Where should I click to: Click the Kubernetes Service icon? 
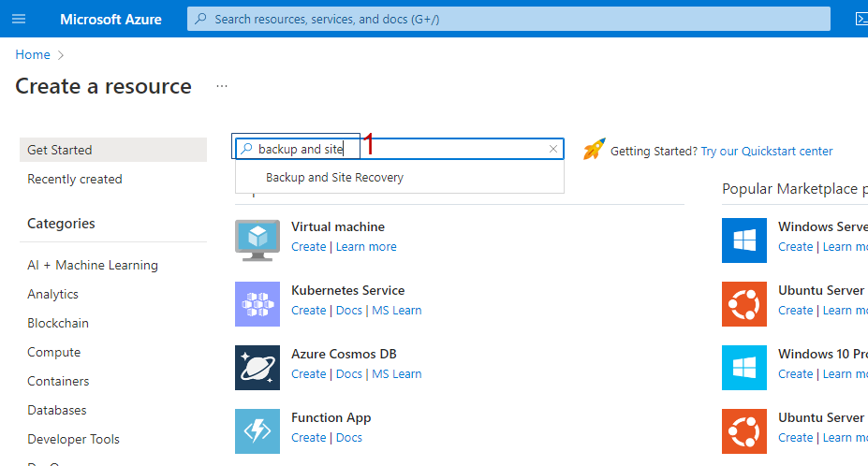257,304
